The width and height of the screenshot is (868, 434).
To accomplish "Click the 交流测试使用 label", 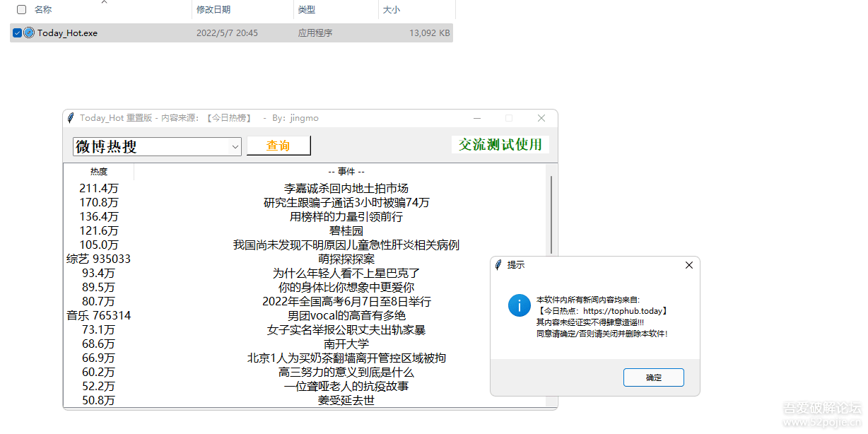I will point(500,143).
